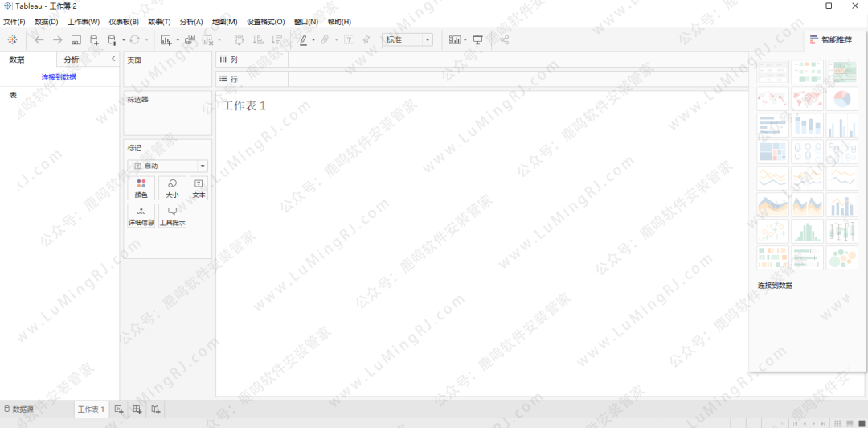
Task: Open the 标准 fit dropdown
Action: pos(407,39)
